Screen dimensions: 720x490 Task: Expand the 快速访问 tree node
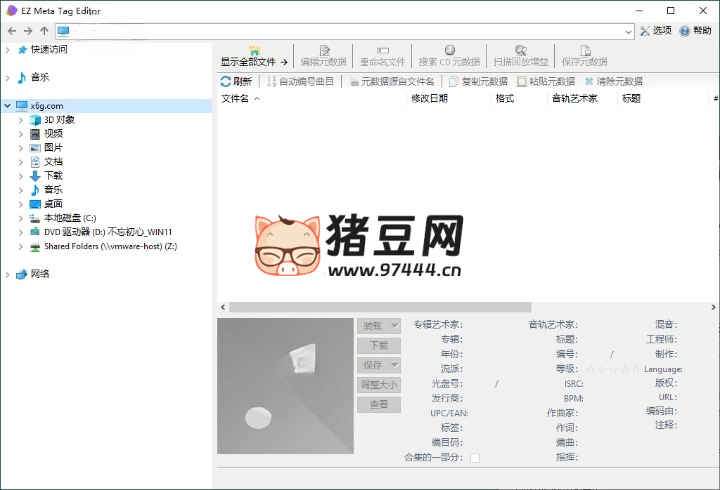tap(7, 50)
